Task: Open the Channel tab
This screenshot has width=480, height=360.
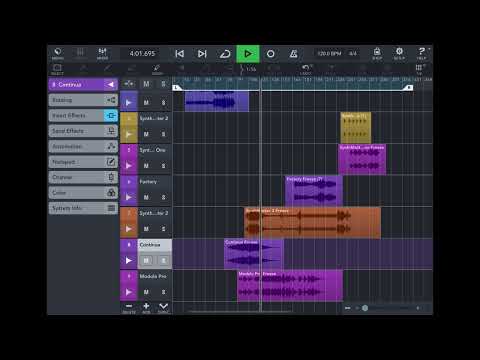Action: click(x=83, y=177)
